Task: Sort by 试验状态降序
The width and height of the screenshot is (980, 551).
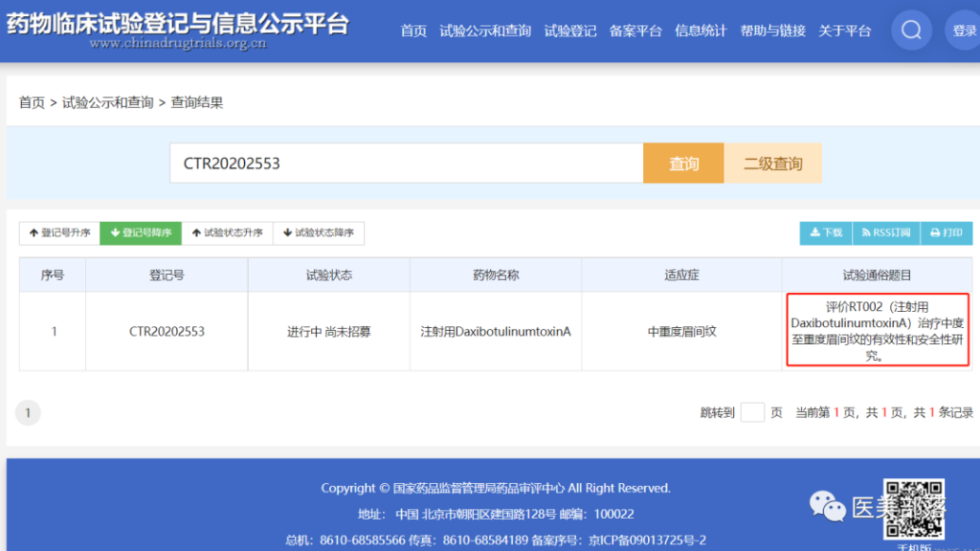Action: pyautogui.click(x=319, y=233)
